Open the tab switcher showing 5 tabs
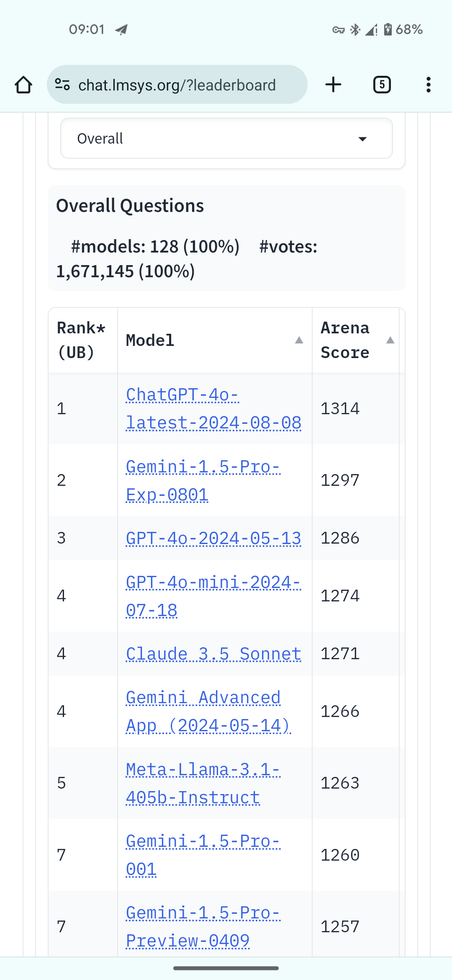 pos(382,85)
